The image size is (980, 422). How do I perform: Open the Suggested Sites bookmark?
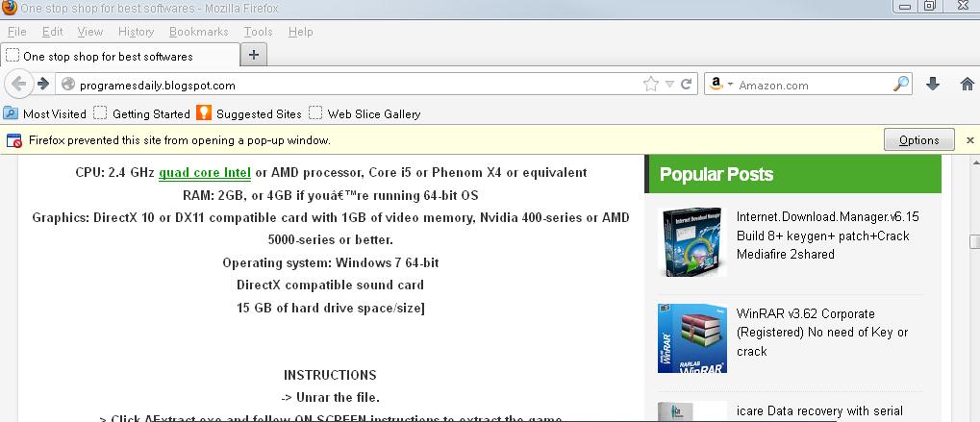(x=249, y=113)
